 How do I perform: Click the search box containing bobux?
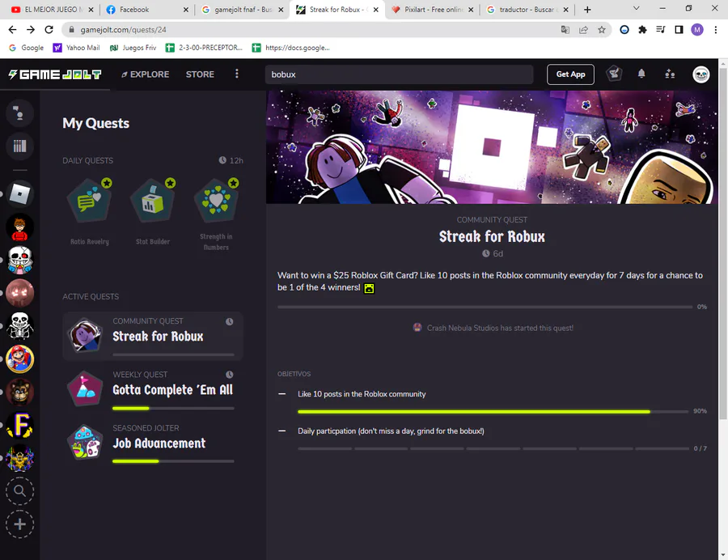[400, 74]
